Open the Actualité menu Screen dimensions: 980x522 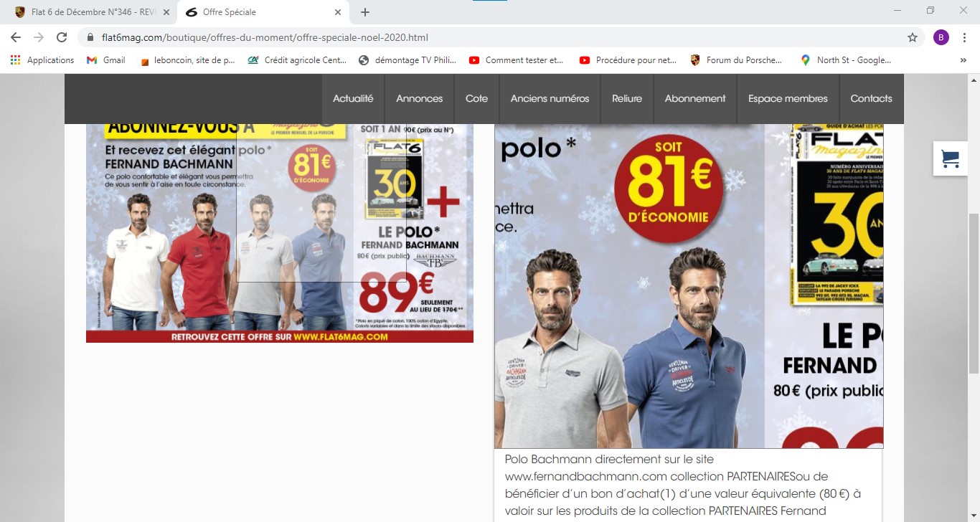point(353,99)
